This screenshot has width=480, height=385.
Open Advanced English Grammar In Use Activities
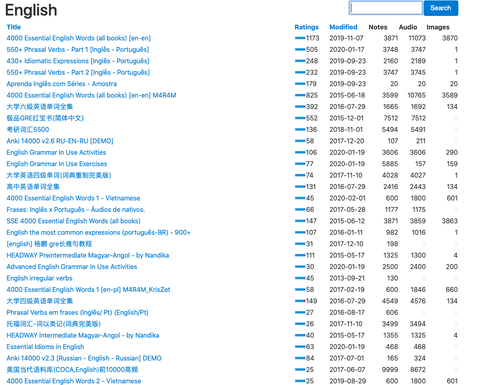tap(72, 267)
